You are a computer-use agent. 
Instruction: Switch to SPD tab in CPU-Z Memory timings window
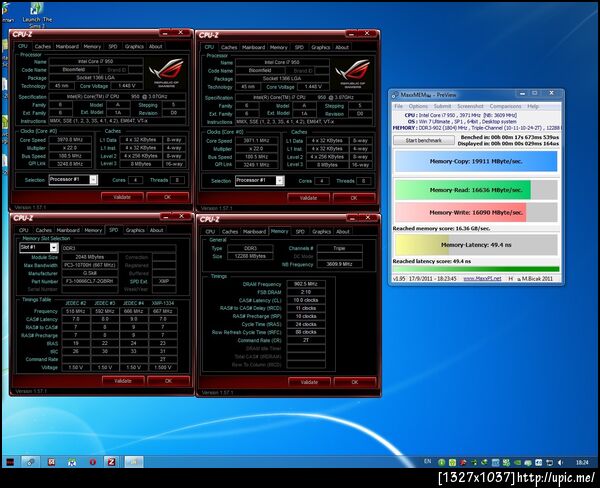pyautogui.click(x=300, y=232)
